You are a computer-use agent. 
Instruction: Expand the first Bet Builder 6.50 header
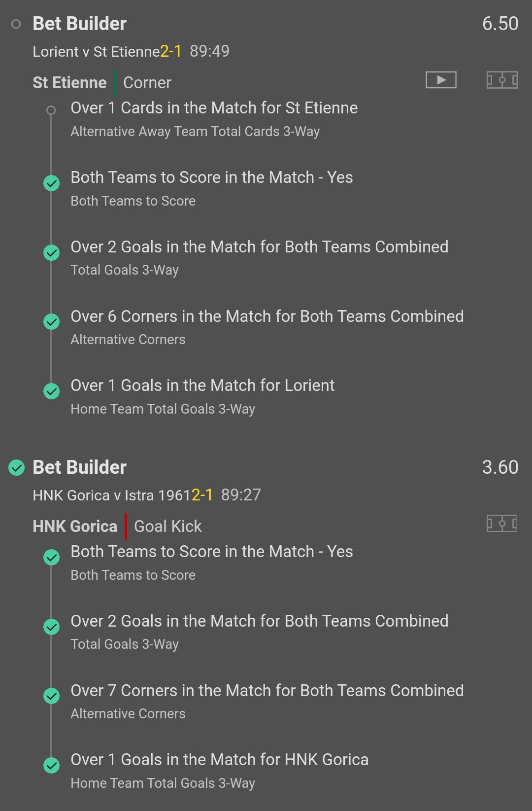79,24
